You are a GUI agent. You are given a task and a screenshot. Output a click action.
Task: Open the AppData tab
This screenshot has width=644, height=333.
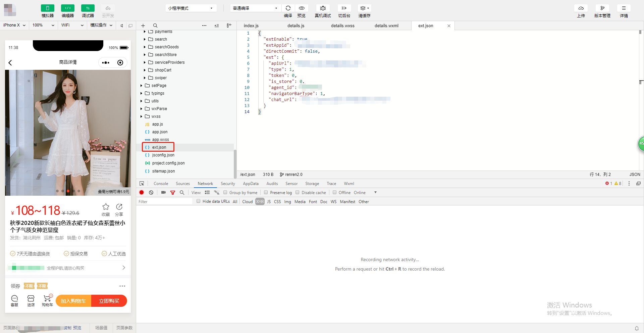coord(251,184)
